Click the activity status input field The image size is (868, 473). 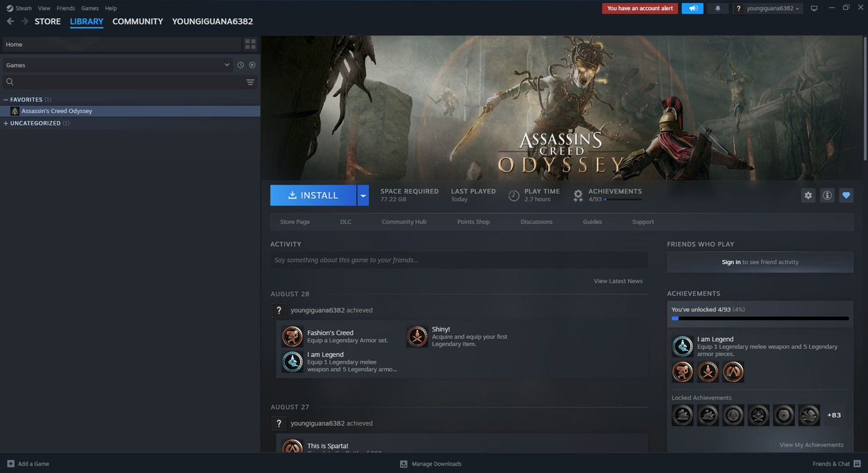[x=459, y=260]
